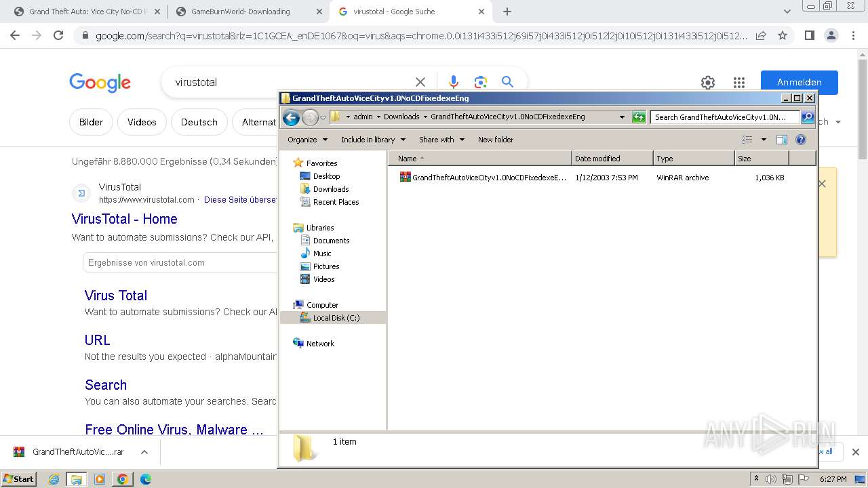
Task: Select Computer in the navigation pane
Action: point(315,305)
